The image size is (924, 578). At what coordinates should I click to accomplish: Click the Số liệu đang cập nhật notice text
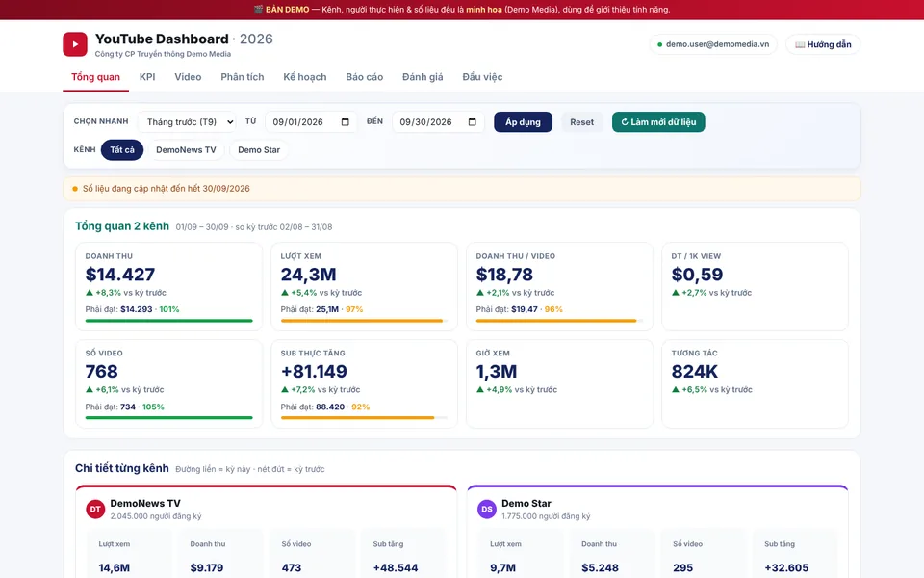(167, 189)
